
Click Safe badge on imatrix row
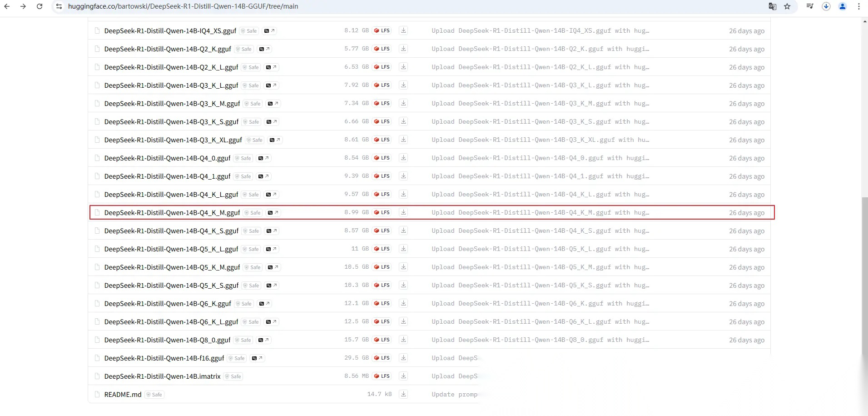[x=233, y=376]
